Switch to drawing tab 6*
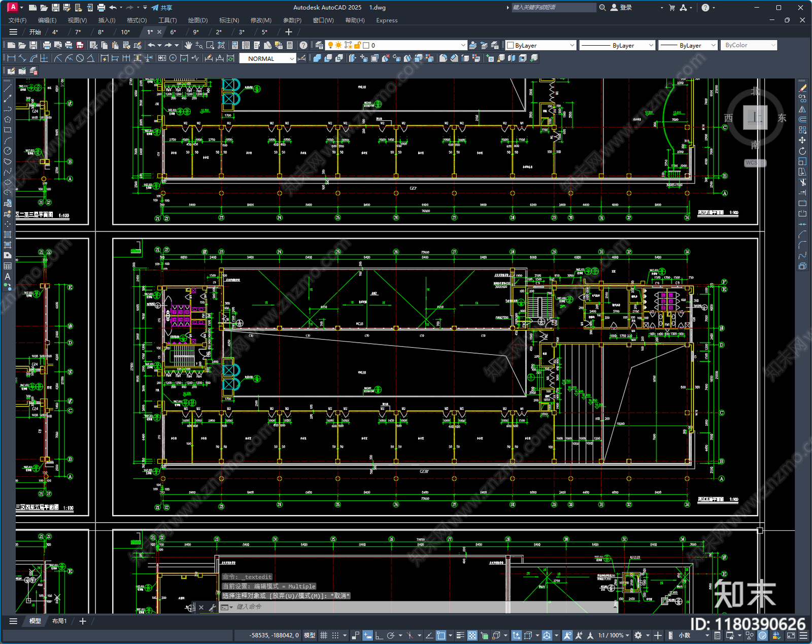The height and width of the screenshot is (644, 812). 173,32
